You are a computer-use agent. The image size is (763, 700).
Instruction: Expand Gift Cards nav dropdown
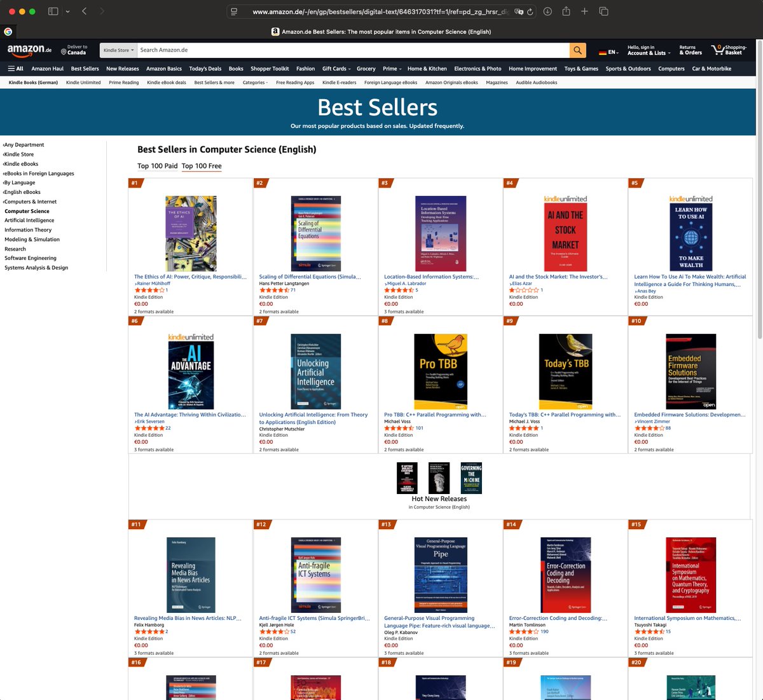pyautogui.click(x=336, y=69)
